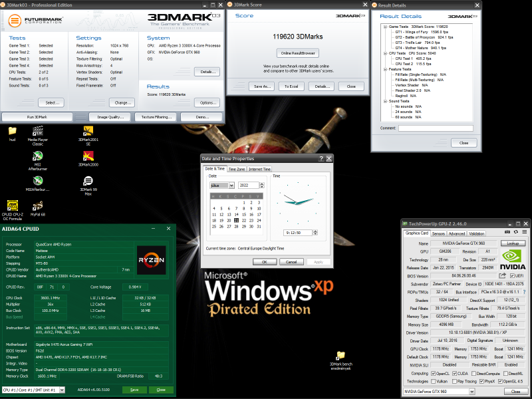Click the Lookup button in GPU-Z
The image size is (532, 399).
coord(513,243)
